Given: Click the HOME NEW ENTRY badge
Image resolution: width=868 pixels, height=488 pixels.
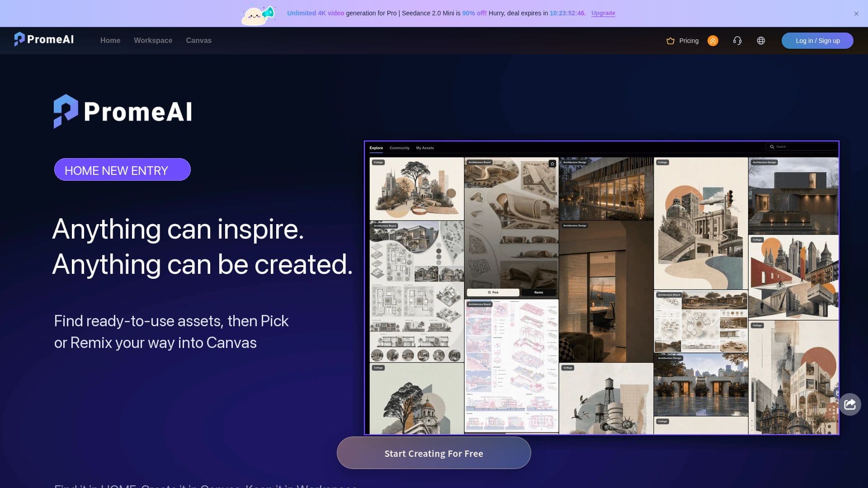Looking at the screenshot, I should pos(123,170).
